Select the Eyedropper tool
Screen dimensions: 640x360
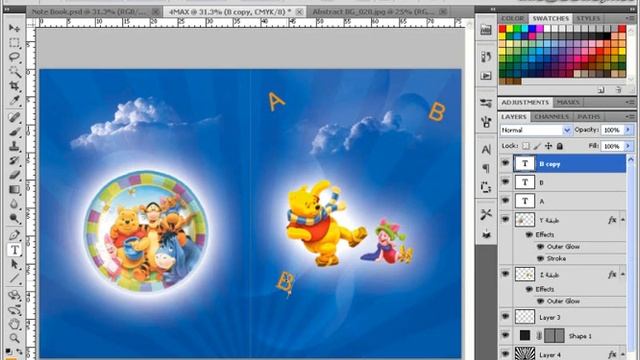coord(14,101)
